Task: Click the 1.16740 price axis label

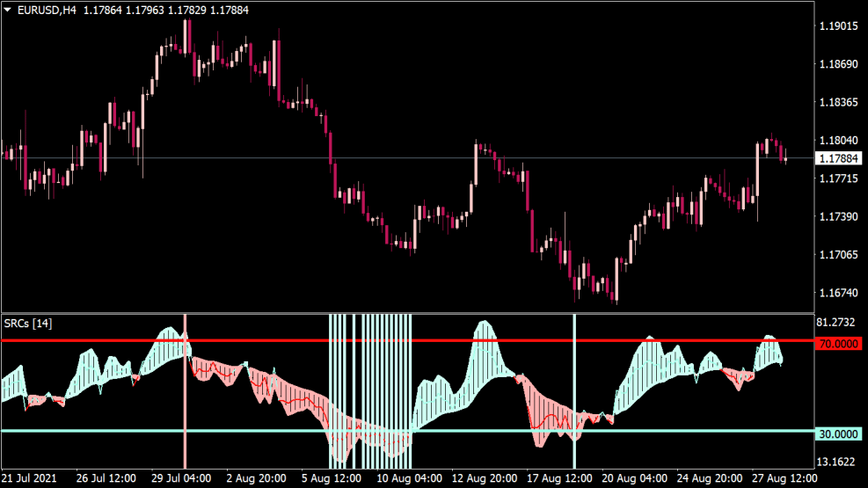Action: click(x=837, y=293)
